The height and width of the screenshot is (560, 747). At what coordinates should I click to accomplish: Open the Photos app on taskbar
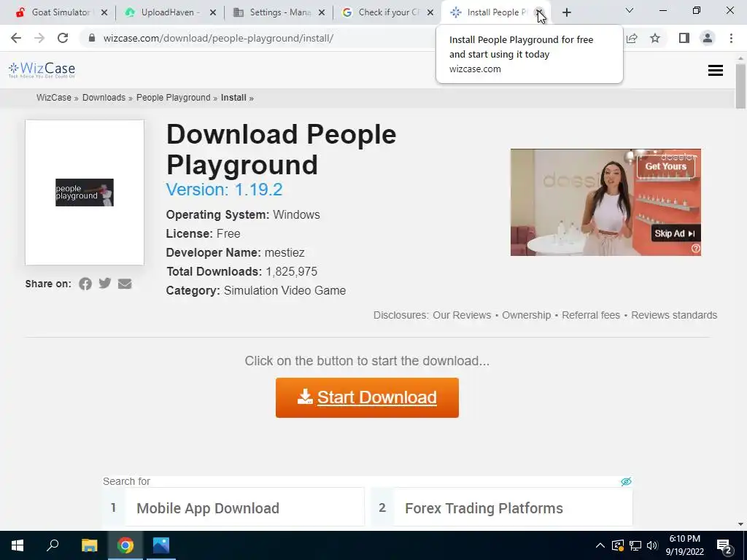click(x=161, y=545)
